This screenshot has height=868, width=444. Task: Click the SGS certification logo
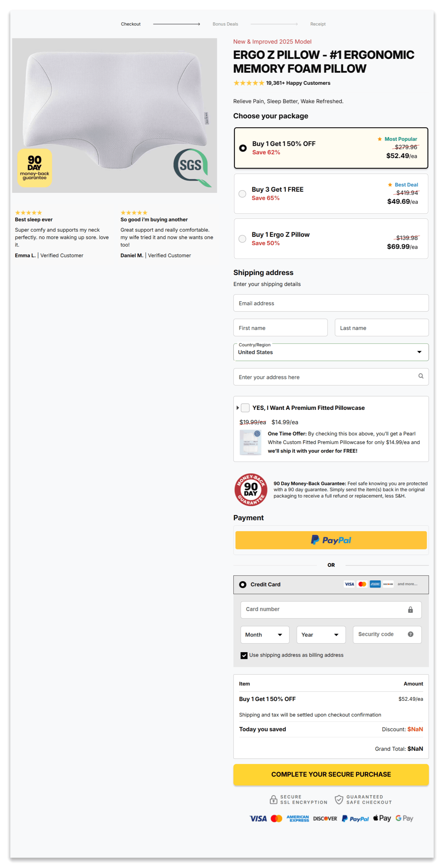192,168
